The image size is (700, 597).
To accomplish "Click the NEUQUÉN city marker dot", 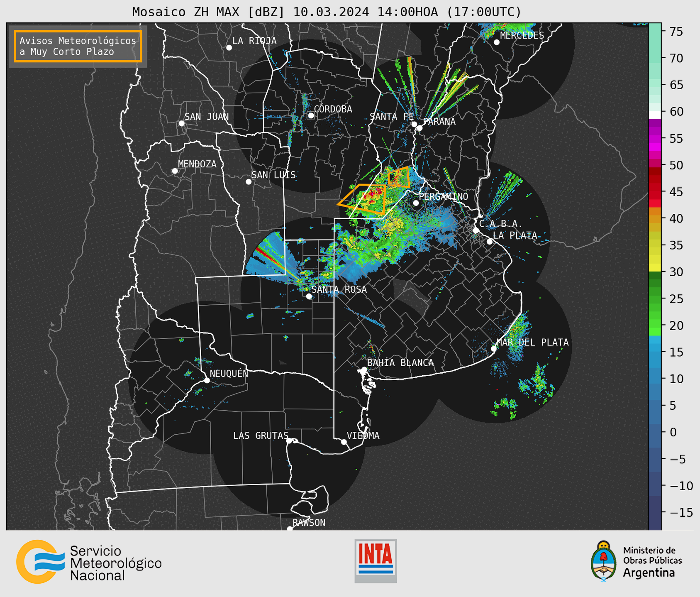I will (207, 380).
